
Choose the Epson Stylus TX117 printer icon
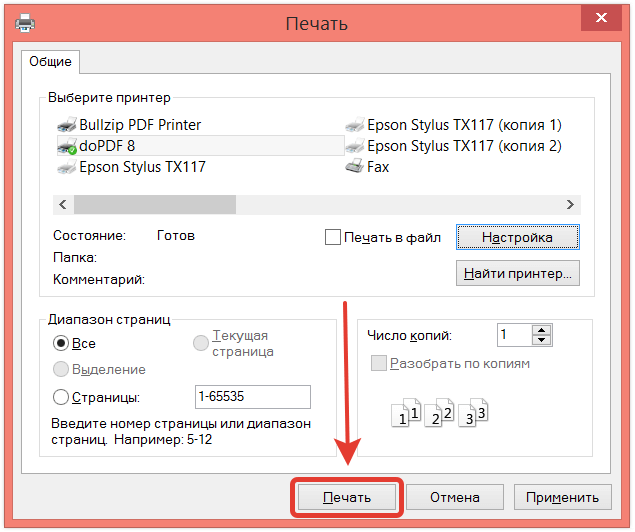[x=67, y=167]
